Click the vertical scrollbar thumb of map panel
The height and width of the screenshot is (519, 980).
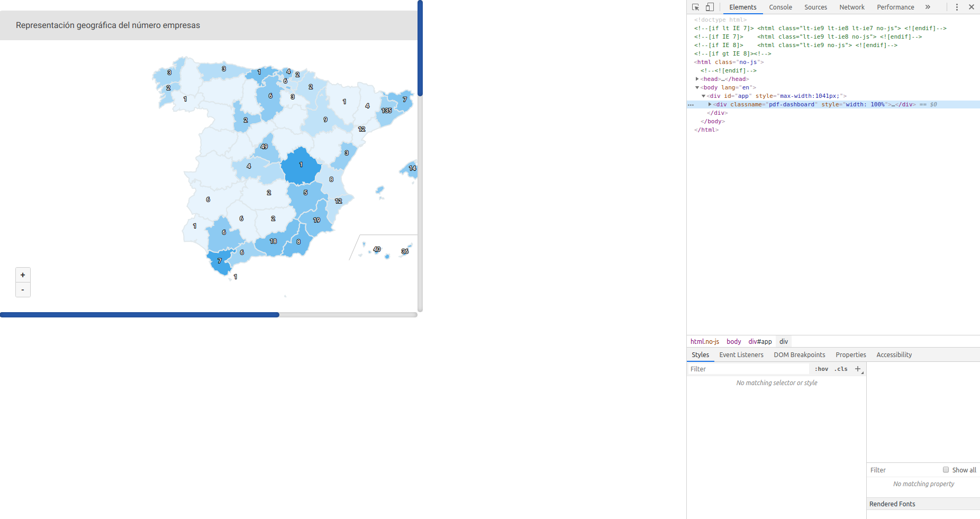pyautogui.click(x=420, y=48)
